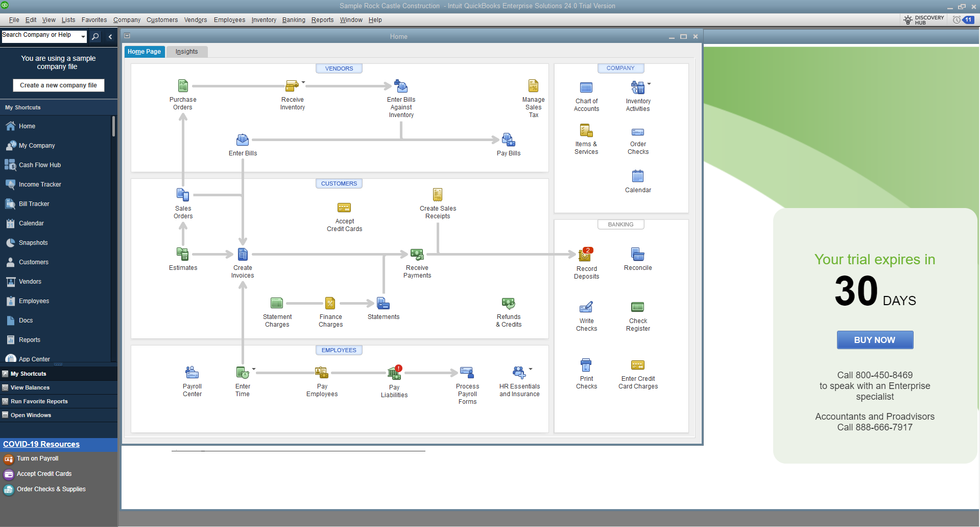Select the Create Invoices icon

click(242, 254)
